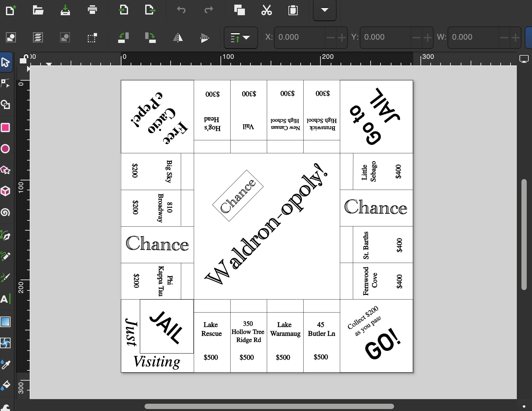The height and width of the screenshot is (411, 532).
Task: Toggle the guides lock icon
Action: (x=23, y=59)
